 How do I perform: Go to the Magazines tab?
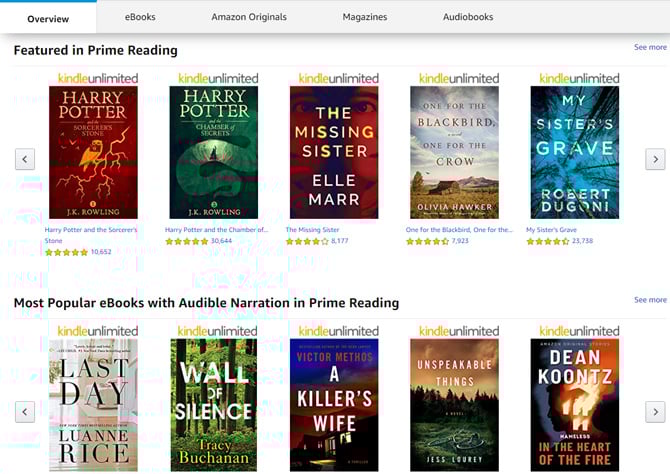[x=365, y=17]
